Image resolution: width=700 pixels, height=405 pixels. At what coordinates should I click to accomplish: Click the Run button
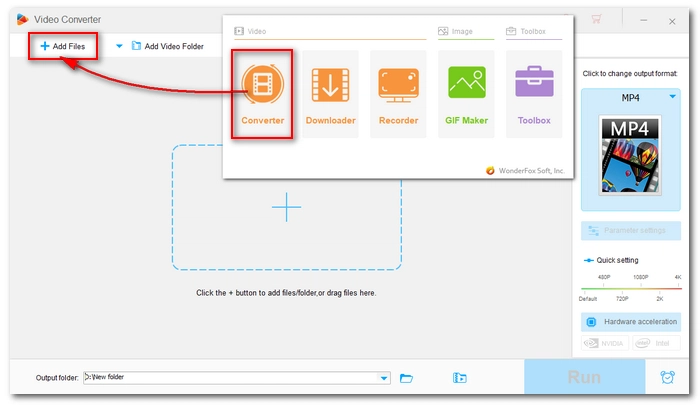coord(584,377)
